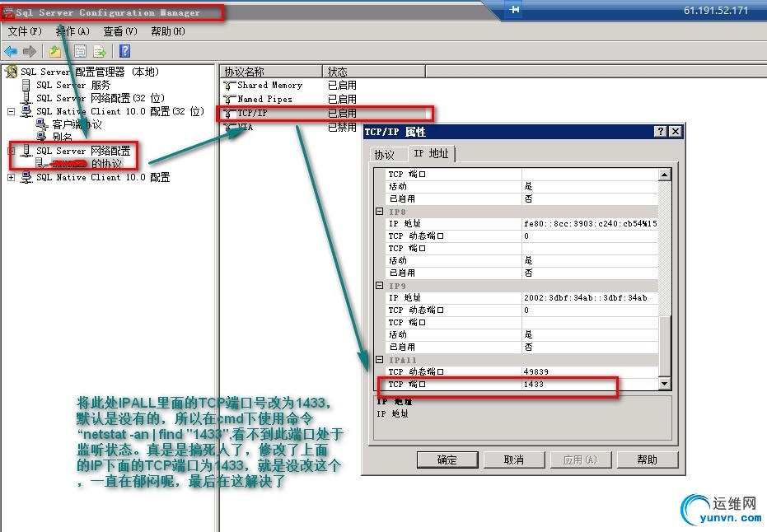Click the property list scroll-up arrow
Viewport: 767px width, 532px height.
point(664,175)
